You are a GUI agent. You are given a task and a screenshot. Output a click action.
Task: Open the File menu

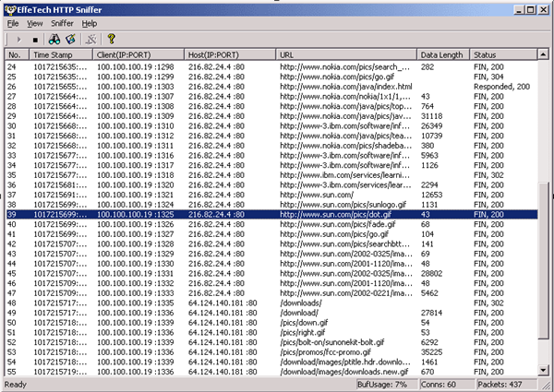13,24
